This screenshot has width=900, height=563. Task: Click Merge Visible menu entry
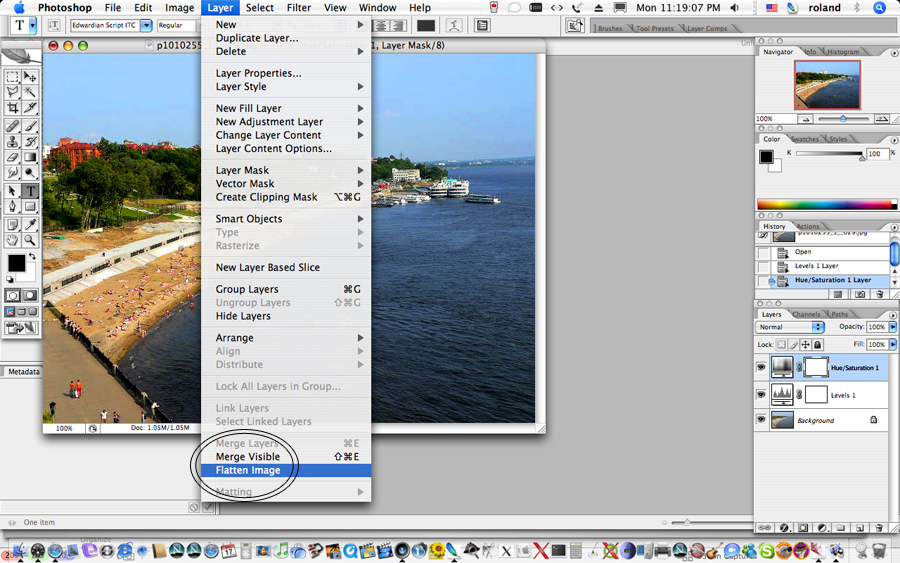tap(248, 457)
